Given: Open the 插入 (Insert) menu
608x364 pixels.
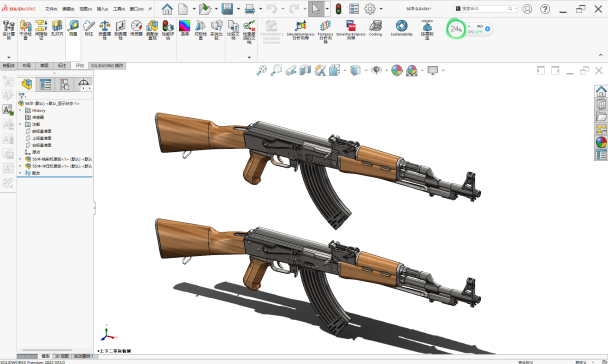Looking at the screenshot, I should pyautogui.click(x=102, y=9).
